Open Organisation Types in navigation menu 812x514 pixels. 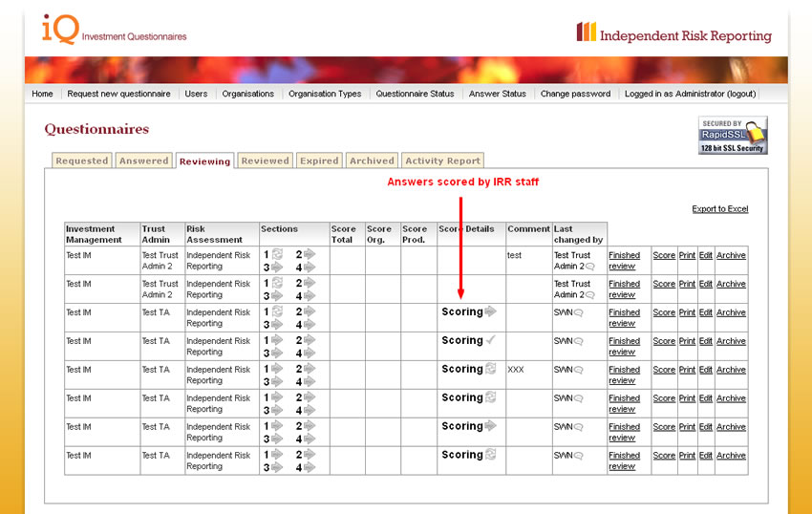pos(325,94)
